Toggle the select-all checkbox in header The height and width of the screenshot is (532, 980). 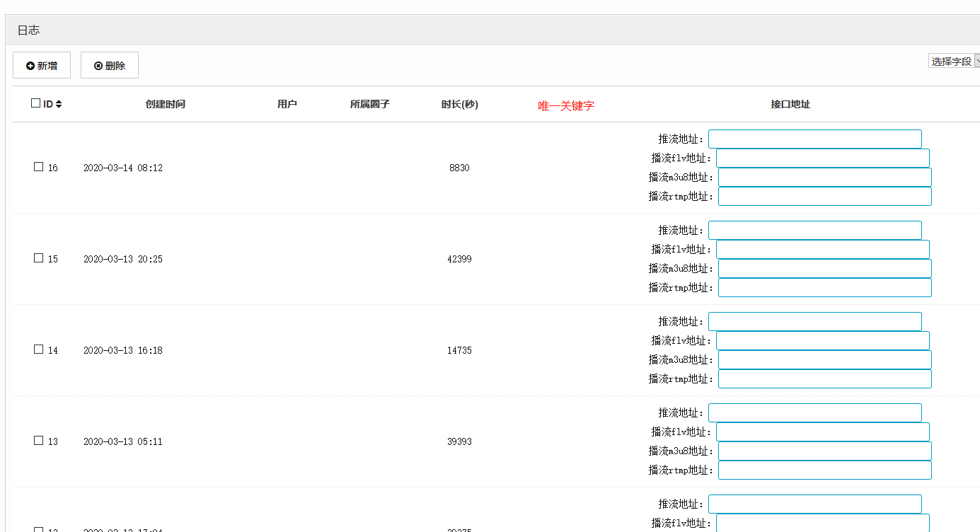pos(36,103)
